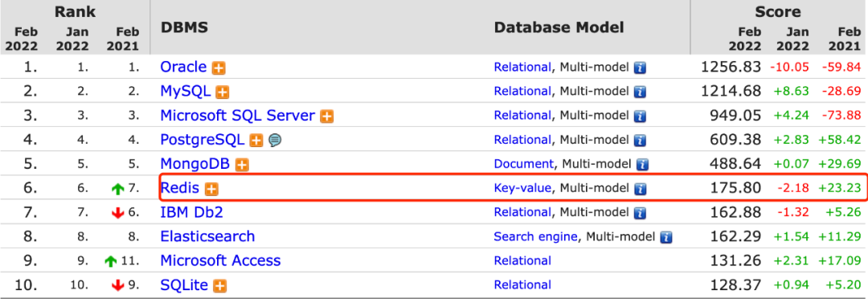This screenshot has height=299, width=868.
Task: Open Oracle's detailed info plus icon
Action: click(x=219, y=68)
